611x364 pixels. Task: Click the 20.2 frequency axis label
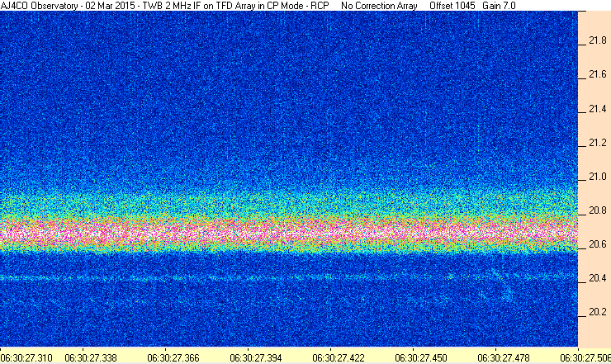click(x=597, y=312)
